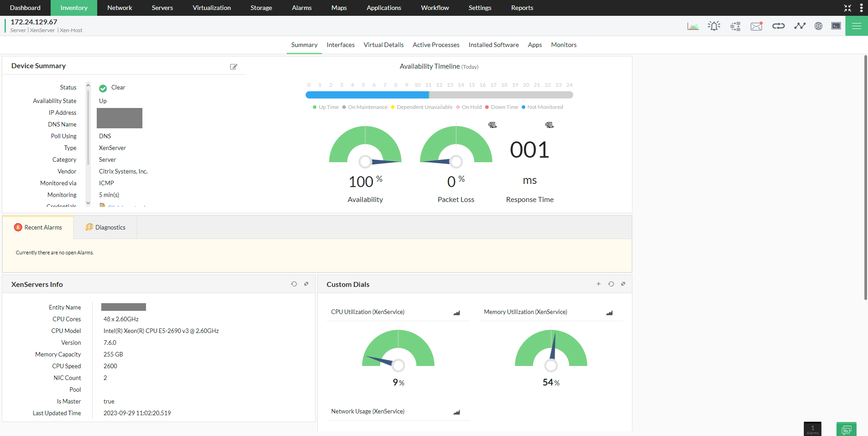Click the link/URL monitor icon
Viewport: 868px width, 436px height.
(x=778, y=26)
